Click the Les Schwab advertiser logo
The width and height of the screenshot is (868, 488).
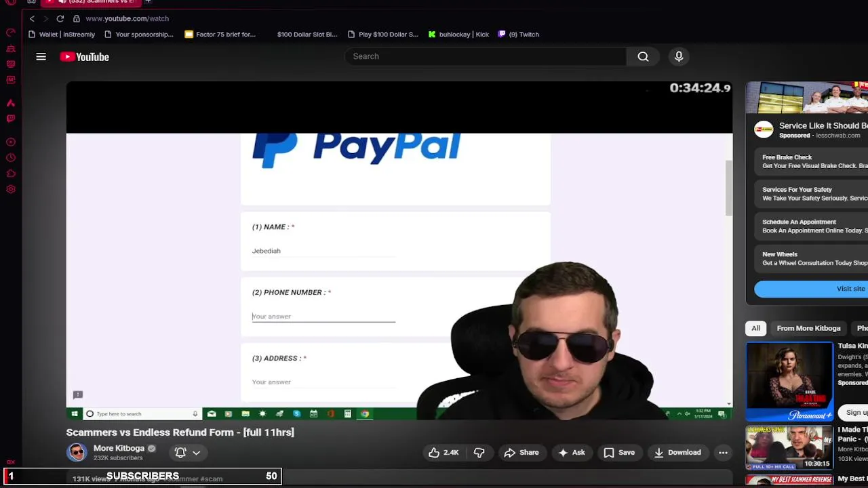(764, 130)
